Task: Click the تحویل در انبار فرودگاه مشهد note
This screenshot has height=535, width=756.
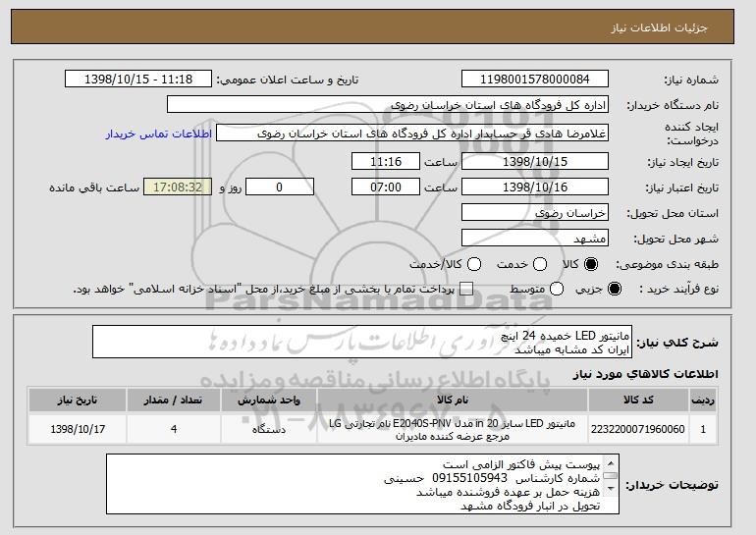Action: pyautogui.click(x=530, y=507)
